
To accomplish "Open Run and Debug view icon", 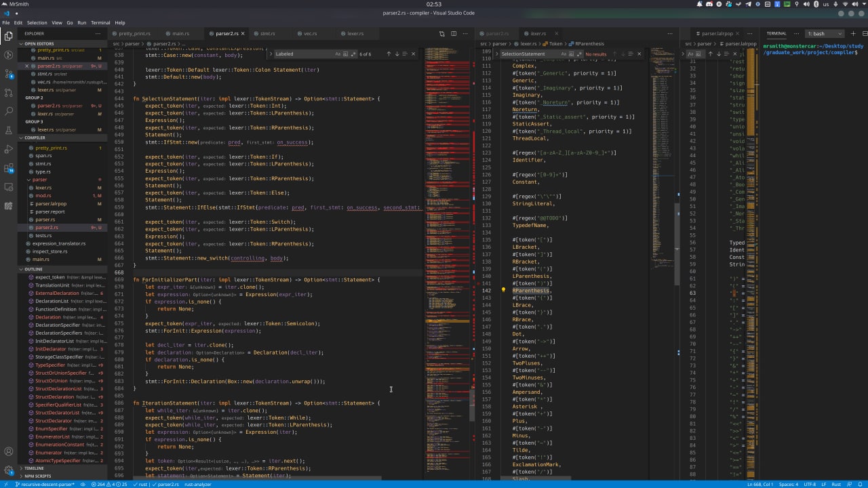I will [x=8, y=148].
